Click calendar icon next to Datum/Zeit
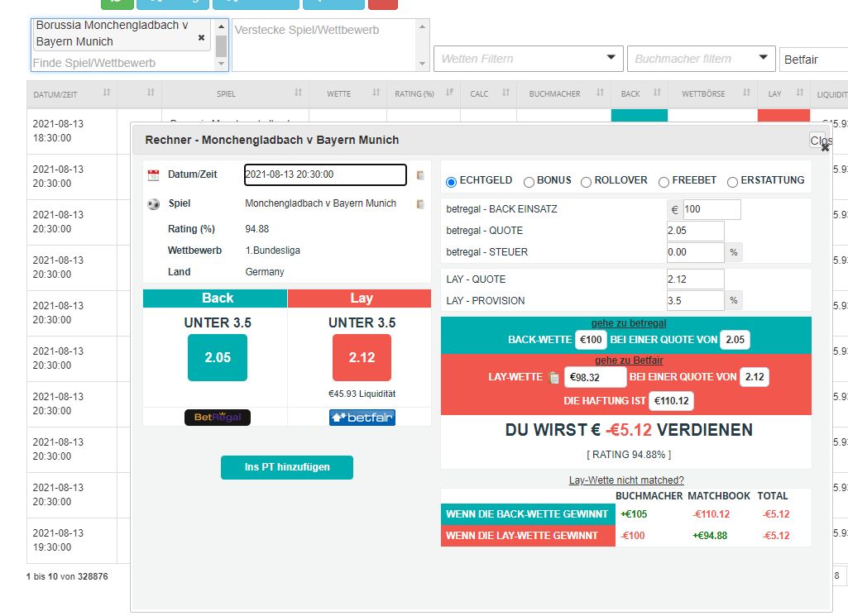The height and width of the screenshot is (616, 848). pyautogui.click(x=154, y=175)
